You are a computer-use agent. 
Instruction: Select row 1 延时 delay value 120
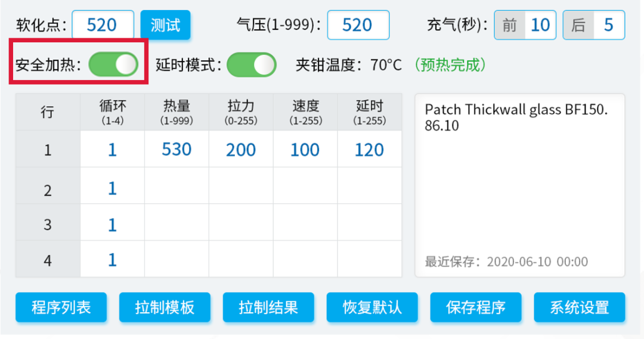(x=369, y=149)
